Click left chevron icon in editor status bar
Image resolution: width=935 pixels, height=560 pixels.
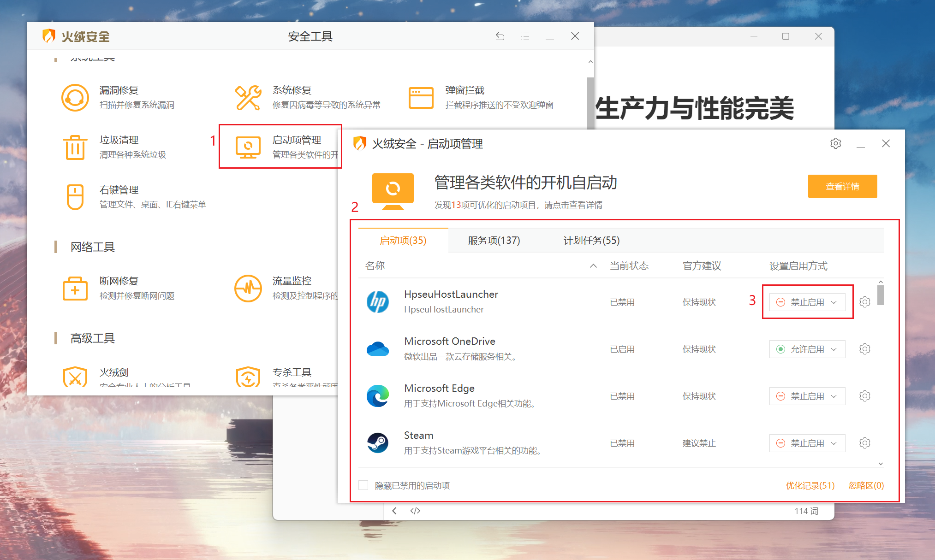pos(394,511)
